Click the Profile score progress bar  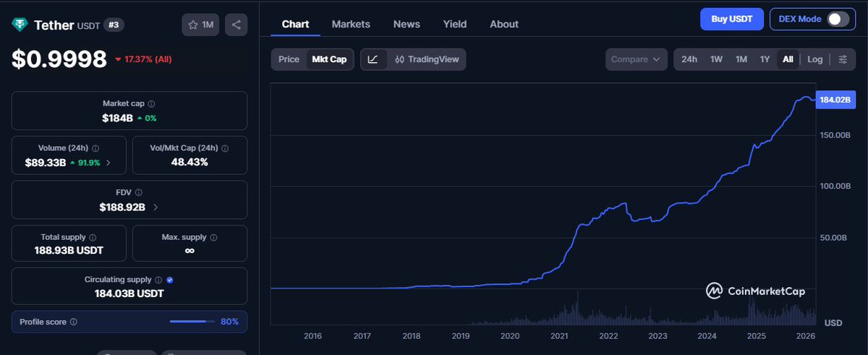[192, 322]
